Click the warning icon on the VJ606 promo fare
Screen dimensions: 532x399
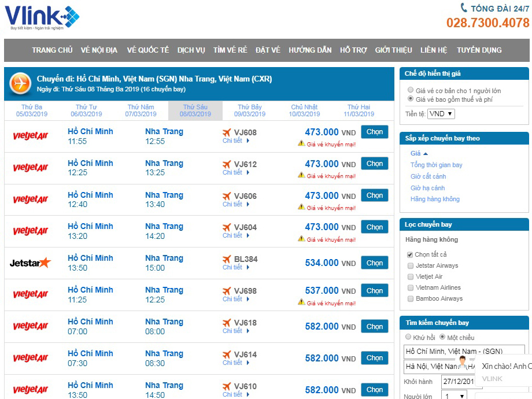tap(301, 206)
